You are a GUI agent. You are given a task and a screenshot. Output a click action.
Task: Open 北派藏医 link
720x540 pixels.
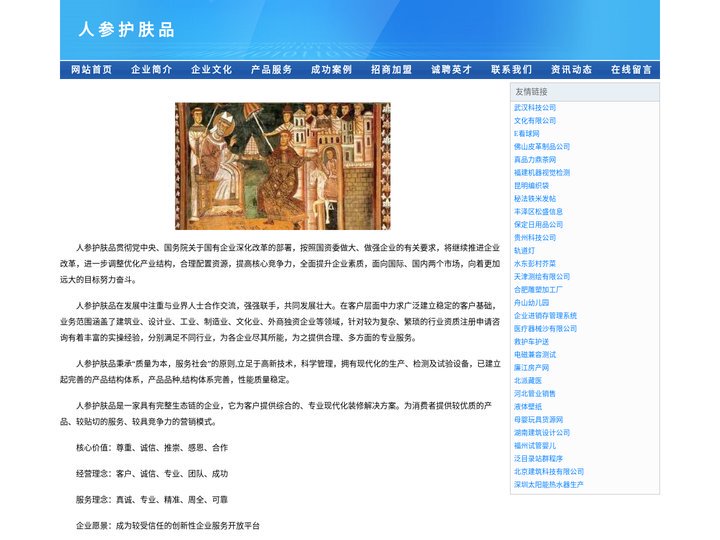(528, 380)
